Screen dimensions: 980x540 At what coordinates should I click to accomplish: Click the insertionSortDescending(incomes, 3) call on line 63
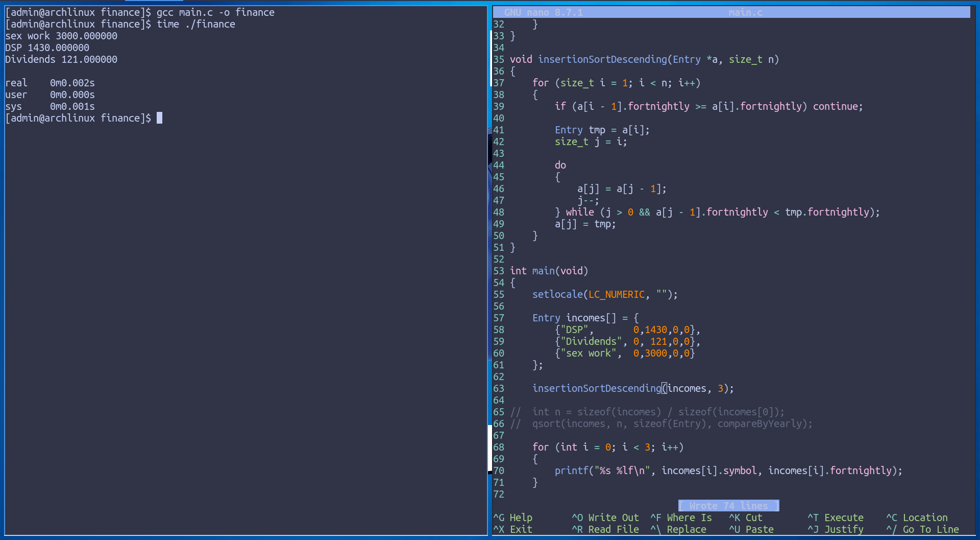[633, 388]
